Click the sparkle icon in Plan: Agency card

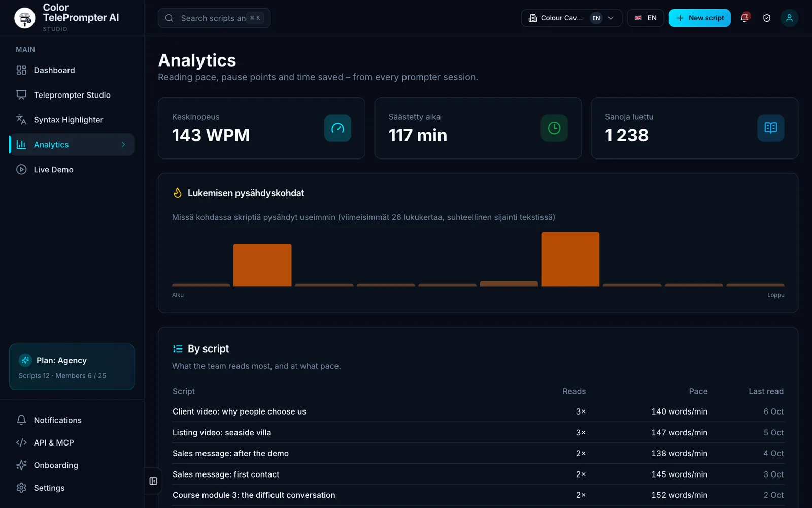tap(25, 360)
